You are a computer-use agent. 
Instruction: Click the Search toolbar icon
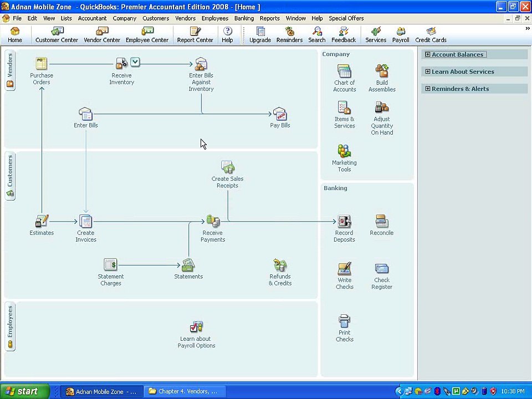pyautogui.click(x=317, y=35)
